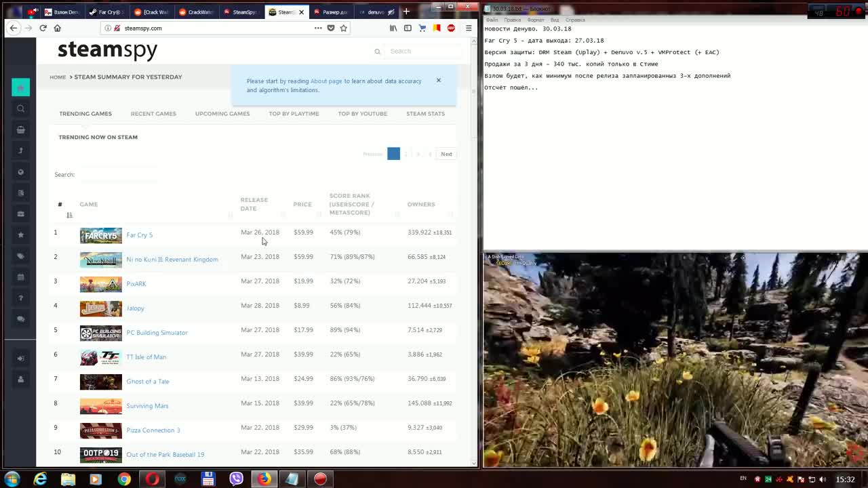This screenshot has width=868, height=488.
Task: Open the calendar icon in SteamSpy sidebar
Action: [20, 277]
